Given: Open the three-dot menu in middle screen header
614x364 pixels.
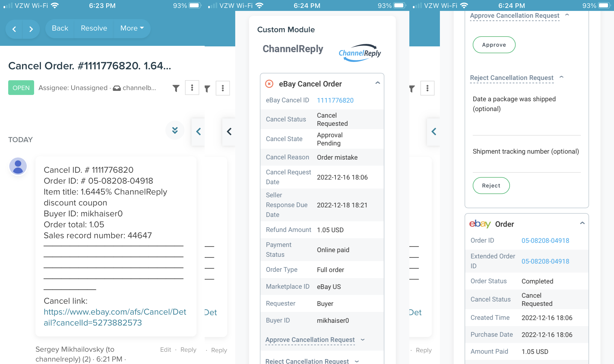Looking at the screenshot, I should 223,88.
